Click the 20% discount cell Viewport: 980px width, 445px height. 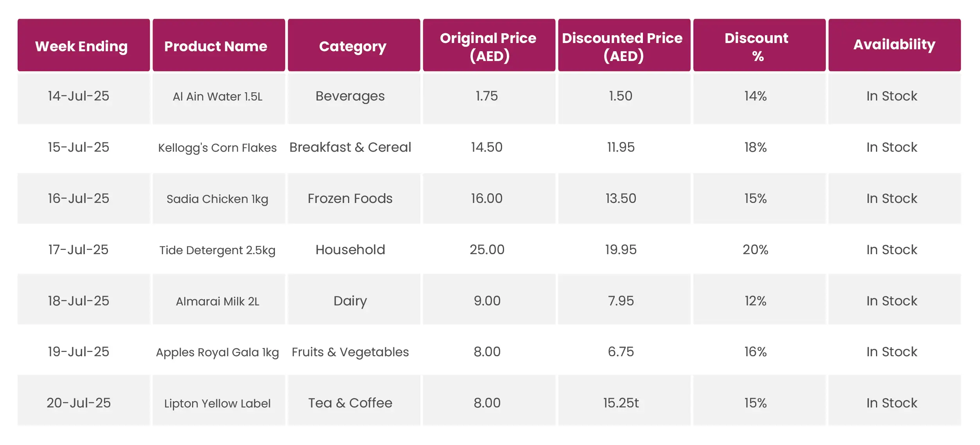click(x=755, y=250)
